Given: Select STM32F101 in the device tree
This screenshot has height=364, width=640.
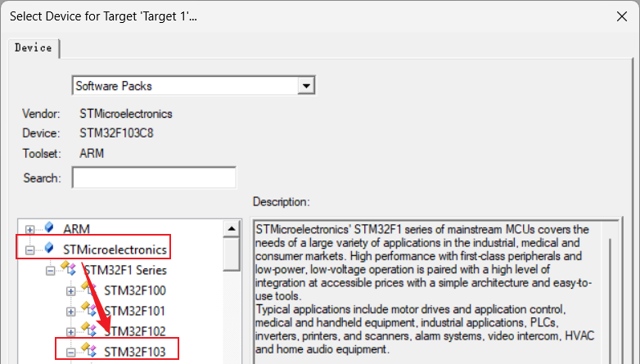Looking at the screenshot, I should 135,311.
